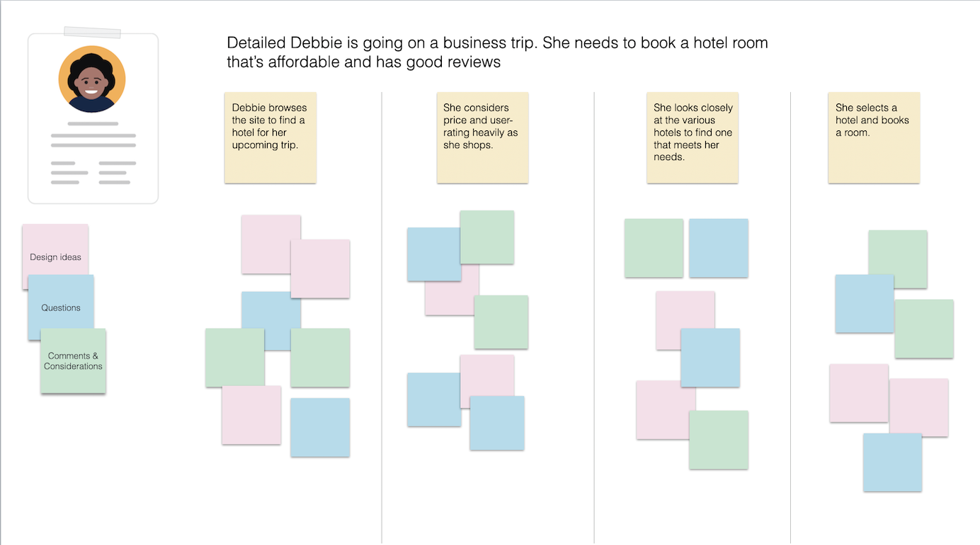Click the tape strip atop the persona card

coord(92,32)
